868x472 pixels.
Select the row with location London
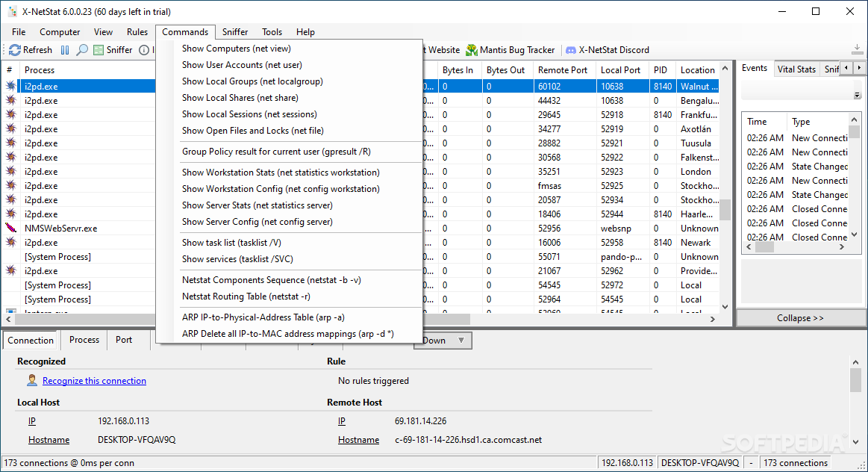(x=361, y=172)
